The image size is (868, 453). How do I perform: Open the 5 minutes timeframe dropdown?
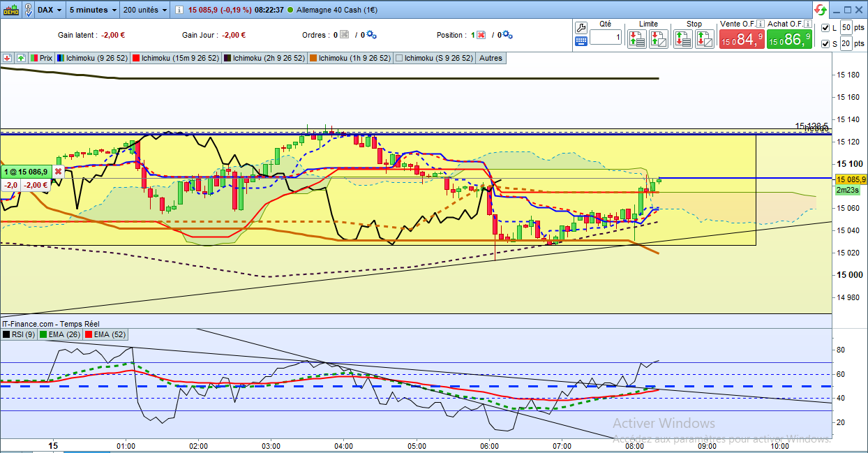pyautogui.click(x=93, y=10)
